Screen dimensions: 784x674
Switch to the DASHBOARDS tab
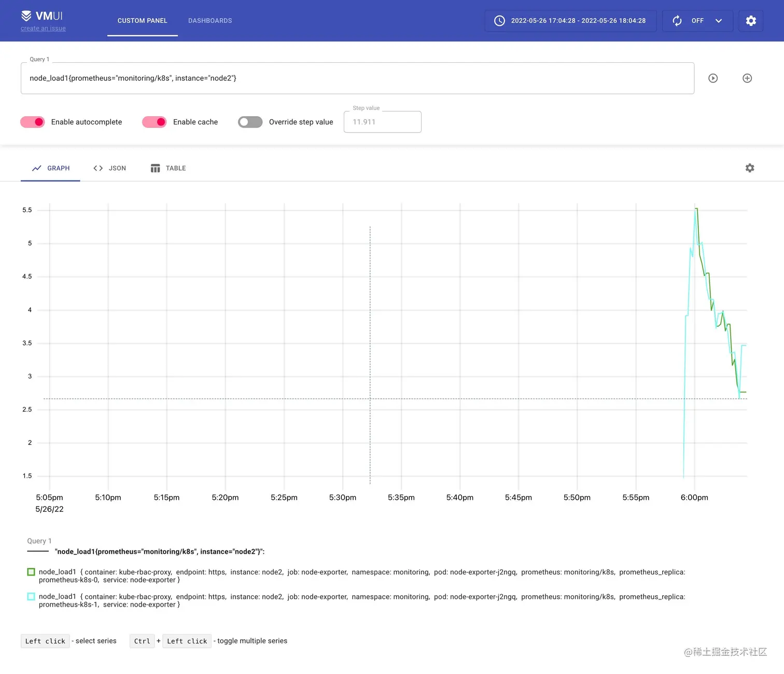click(x=210, y=21)
